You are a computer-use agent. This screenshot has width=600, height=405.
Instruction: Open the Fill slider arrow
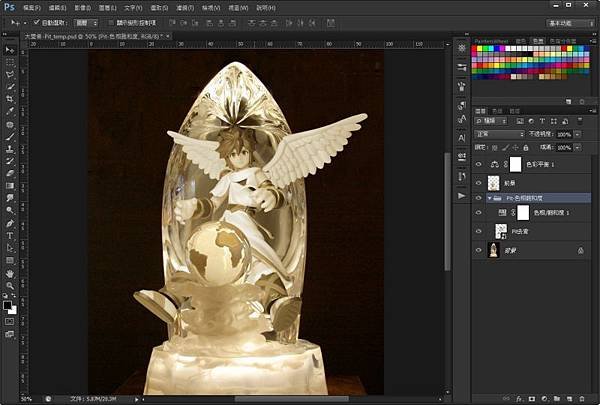(578, 147)
